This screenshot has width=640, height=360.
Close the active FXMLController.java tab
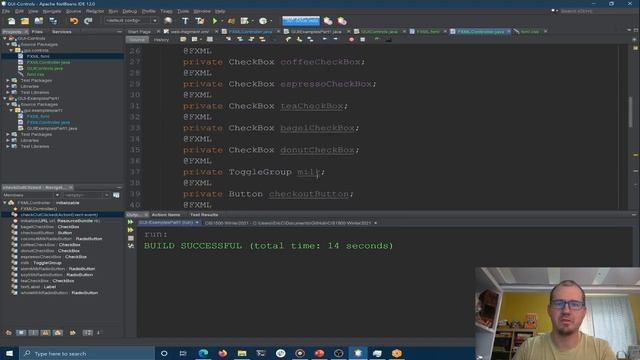click(x=509, y=31)
